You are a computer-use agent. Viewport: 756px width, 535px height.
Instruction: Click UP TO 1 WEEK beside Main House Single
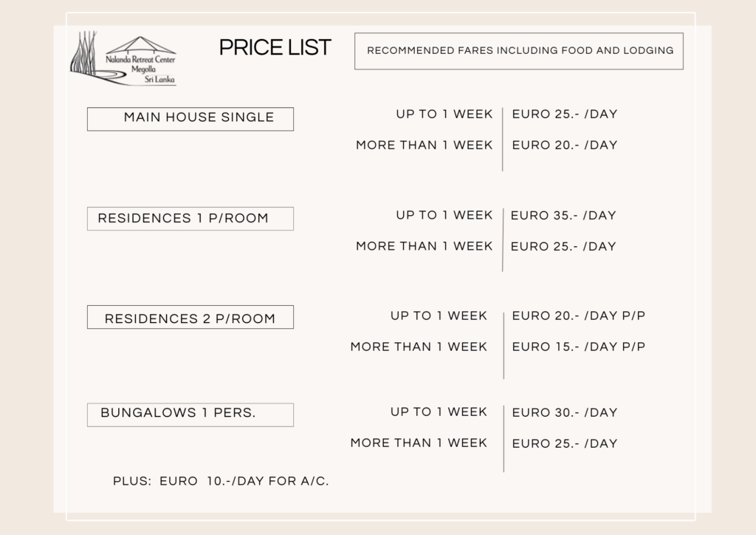click(x=444, y=114)
